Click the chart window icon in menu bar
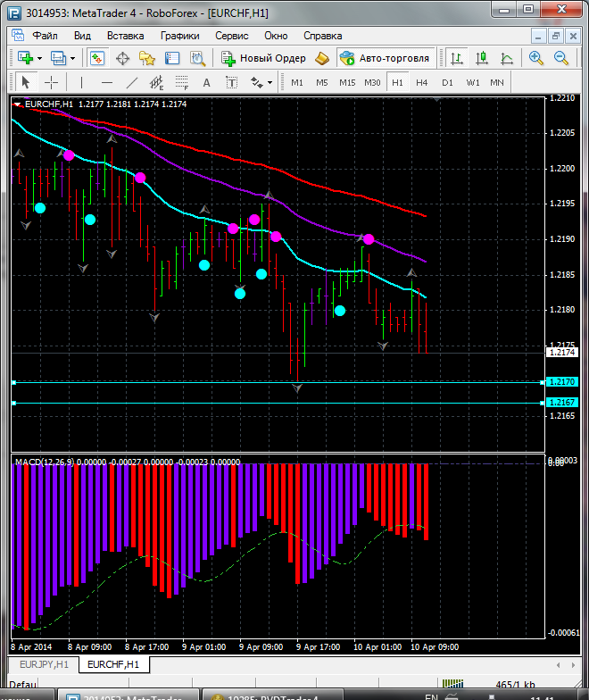Image resolution: width=589 pixels, height=700 pixels. [x=18, y=36]
